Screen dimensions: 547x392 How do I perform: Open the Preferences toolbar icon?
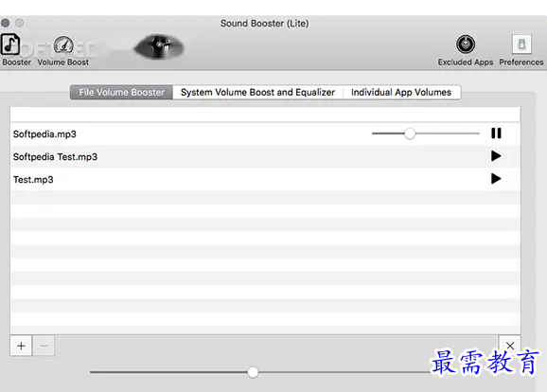click(x=521, y=44)
